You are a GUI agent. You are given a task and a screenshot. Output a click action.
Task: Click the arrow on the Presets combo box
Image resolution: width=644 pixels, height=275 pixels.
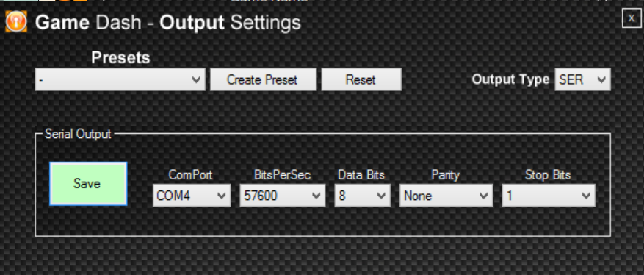196,79
